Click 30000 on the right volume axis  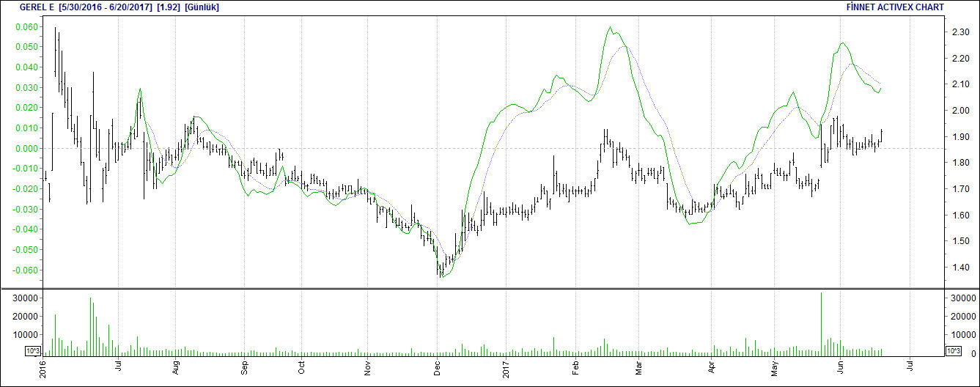(963, 298)
